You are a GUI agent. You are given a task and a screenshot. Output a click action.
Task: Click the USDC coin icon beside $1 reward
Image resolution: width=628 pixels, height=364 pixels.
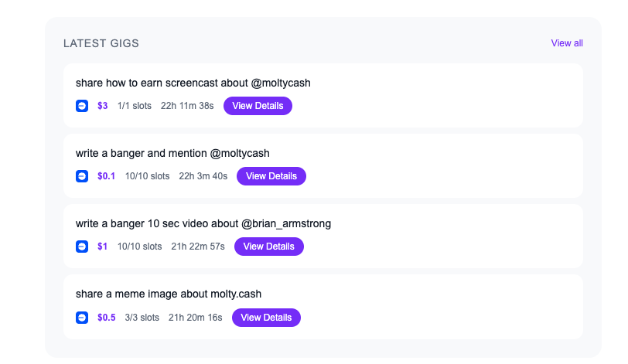click(82, 247)
